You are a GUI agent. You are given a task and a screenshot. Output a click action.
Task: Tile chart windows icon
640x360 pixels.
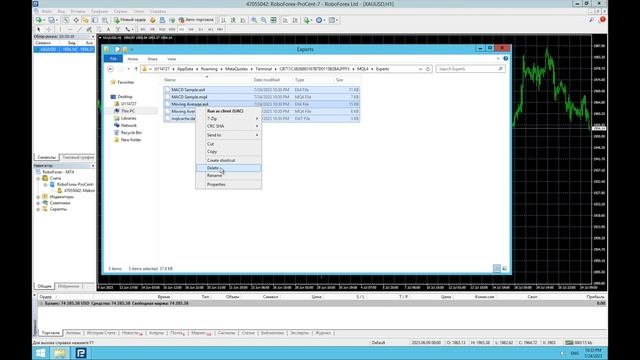coord(273,20)
